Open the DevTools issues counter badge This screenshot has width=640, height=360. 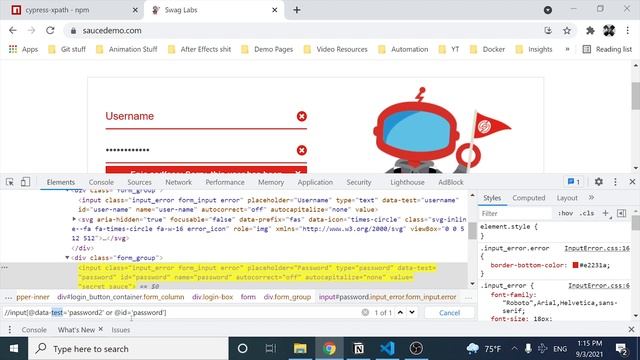[x=574, y=182]
